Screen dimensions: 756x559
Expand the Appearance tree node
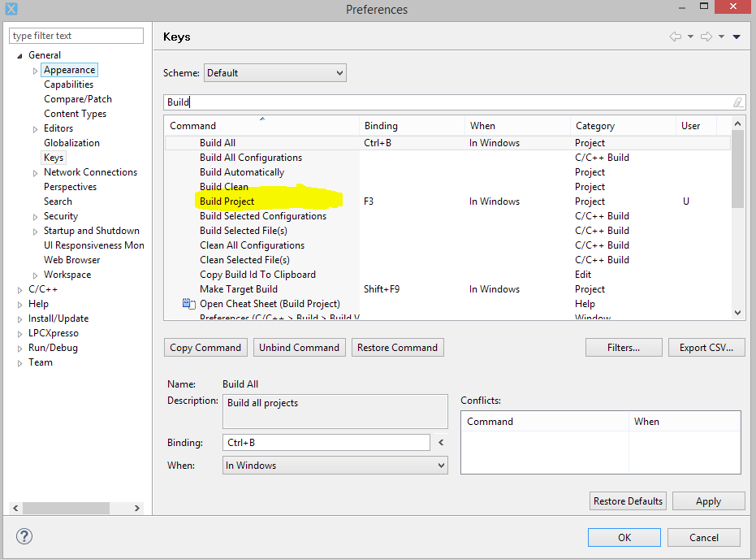click(35, 71)
